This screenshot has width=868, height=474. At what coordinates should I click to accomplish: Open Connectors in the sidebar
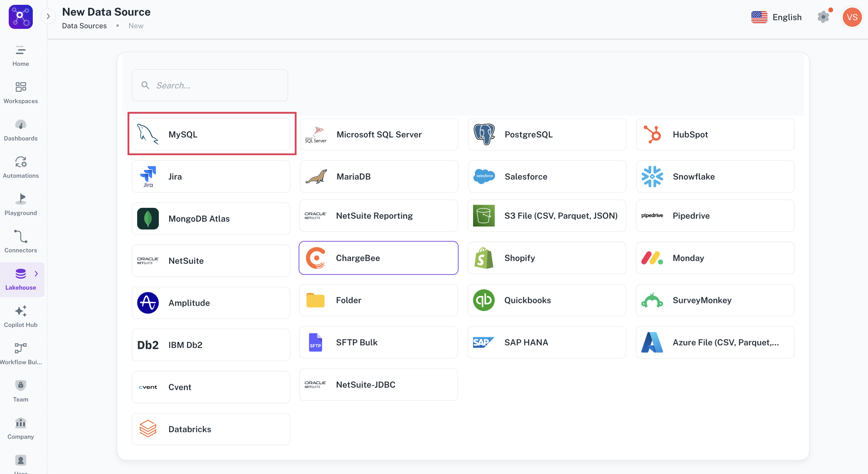[x=20, y=242]
